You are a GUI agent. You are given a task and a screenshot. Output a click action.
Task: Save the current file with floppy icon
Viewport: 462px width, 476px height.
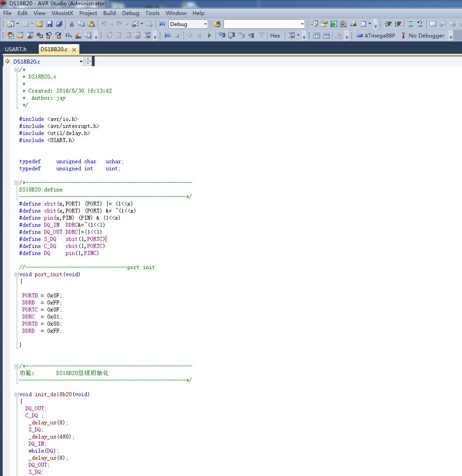49,24
